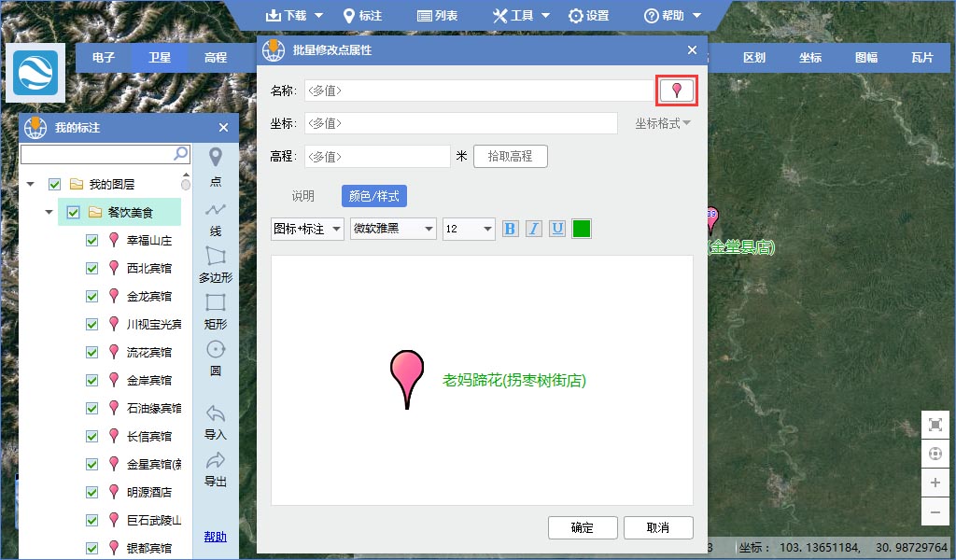Click the green text color swatch
This screenshot has width=956, height=560.
(581, 228)
